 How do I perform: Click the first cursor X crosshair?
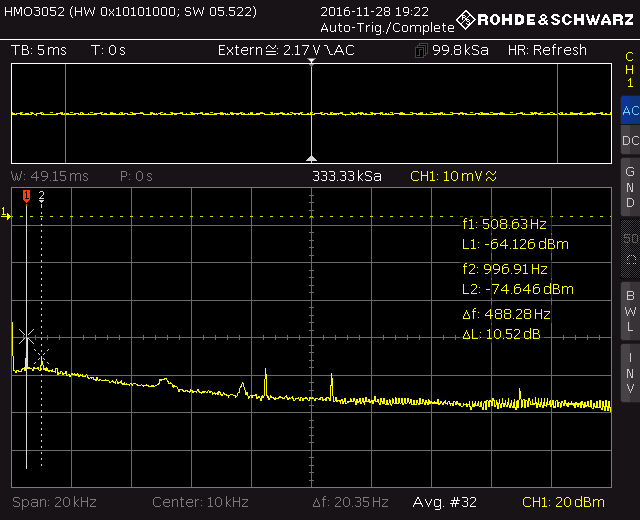(27, 336)
